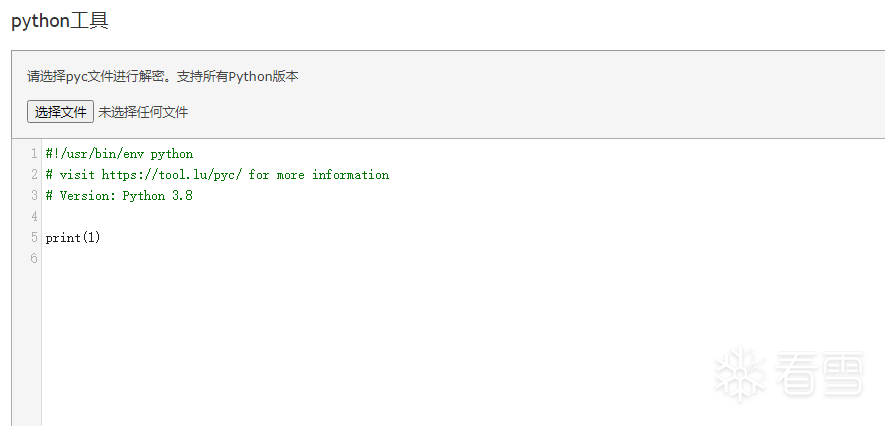Click the 未选择任何文件 status label
The height and width of the screenshot is (426, 885).
coord(143,112)
